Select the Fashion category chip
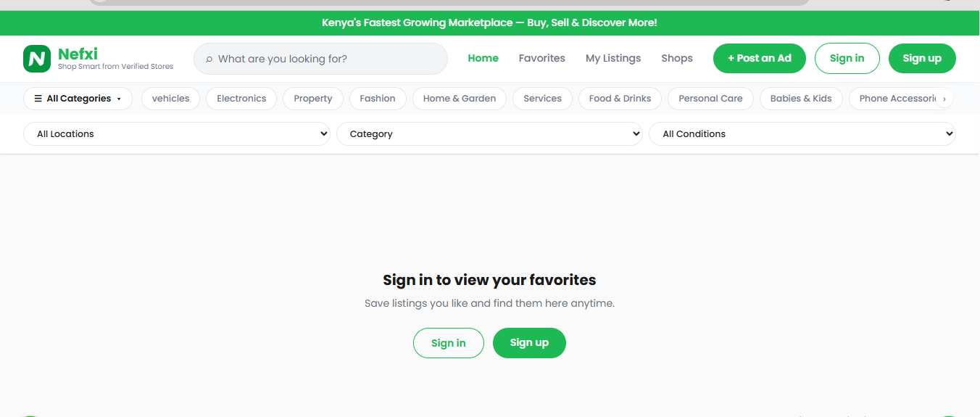980x417 pixels. (x=378, y=99)
